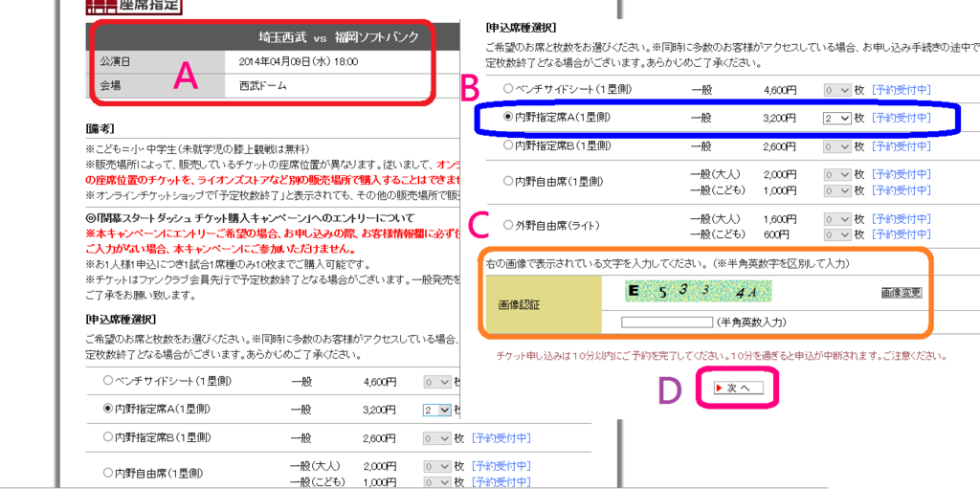Select 内野指定席B radio on left page
The height and width of the screenshot is (489, 980).
[x=108, y=437]
